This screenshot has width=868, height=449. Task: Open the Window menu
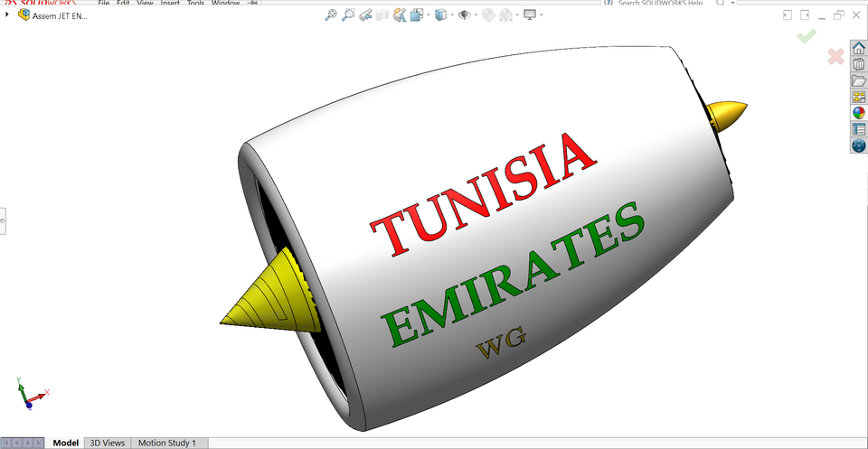225,3
